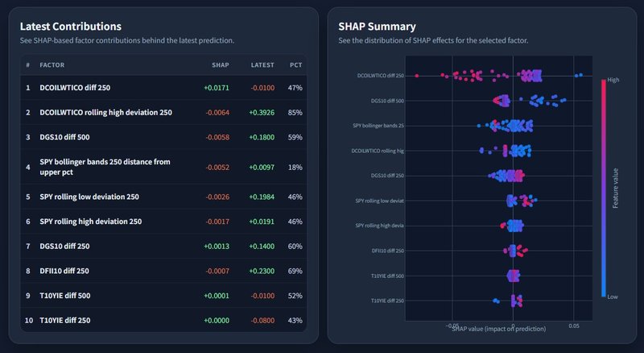Click SHAP value -0.0052
The height and width of the screenshot is (353, 644).
pyautogui.click(x=217, y=167)
